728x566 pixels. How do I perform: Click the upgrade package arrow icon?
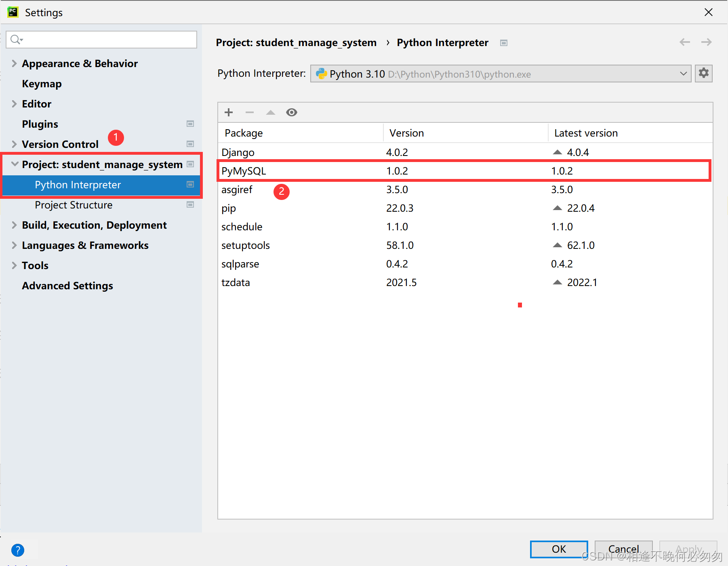[271, 112]
